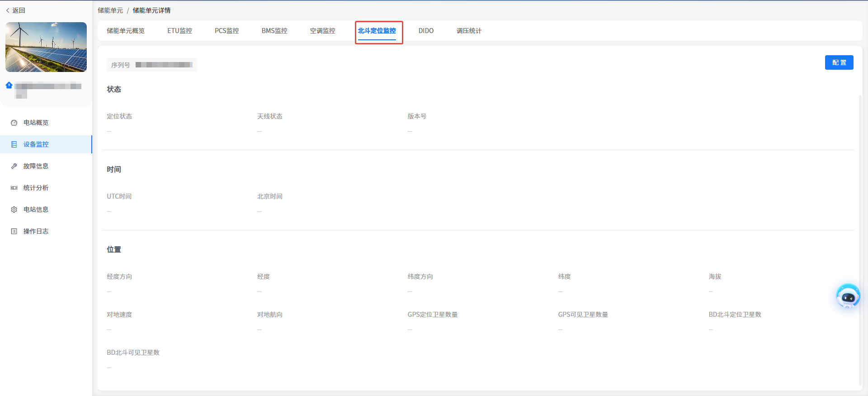Open the ETU监控 tab
Screen dimensions: 868x396
pos(179,31)
